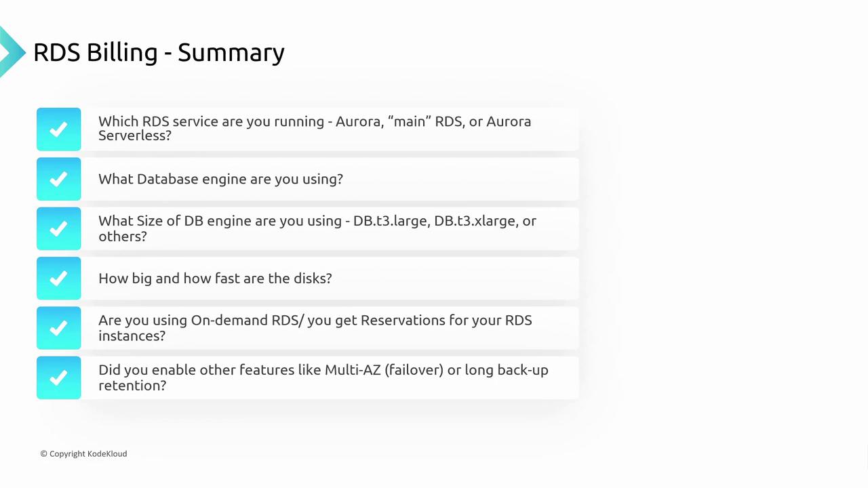Click the Copyright KodeKloud footer text
This screenshot has width=868, height=488.
pyautogui.click(x=83, y=453)
